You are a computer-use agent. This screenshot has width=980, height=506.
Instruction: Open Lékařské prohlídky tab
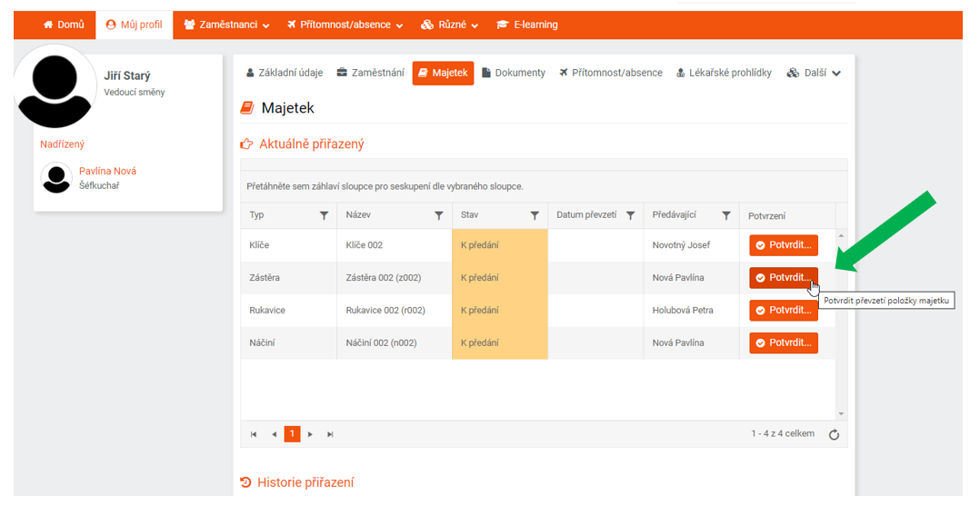[x=724, y=73]
